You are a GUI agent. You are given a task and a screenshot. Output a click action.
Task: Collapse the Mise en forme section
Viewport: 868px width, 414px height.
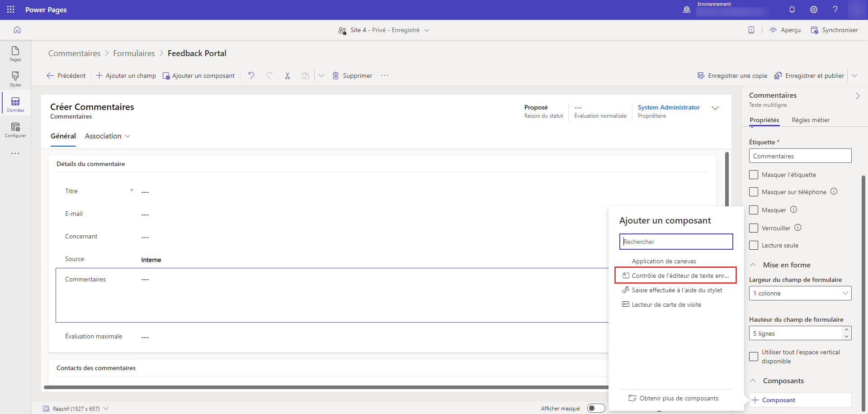[x=753, y=265]
